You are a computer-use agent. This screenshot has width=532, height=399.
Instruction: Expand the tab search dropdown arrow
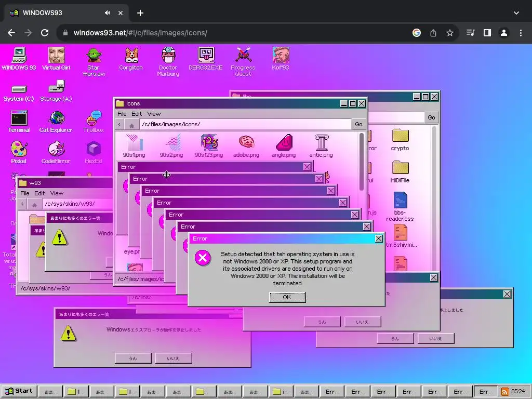(x=516, y=13)
